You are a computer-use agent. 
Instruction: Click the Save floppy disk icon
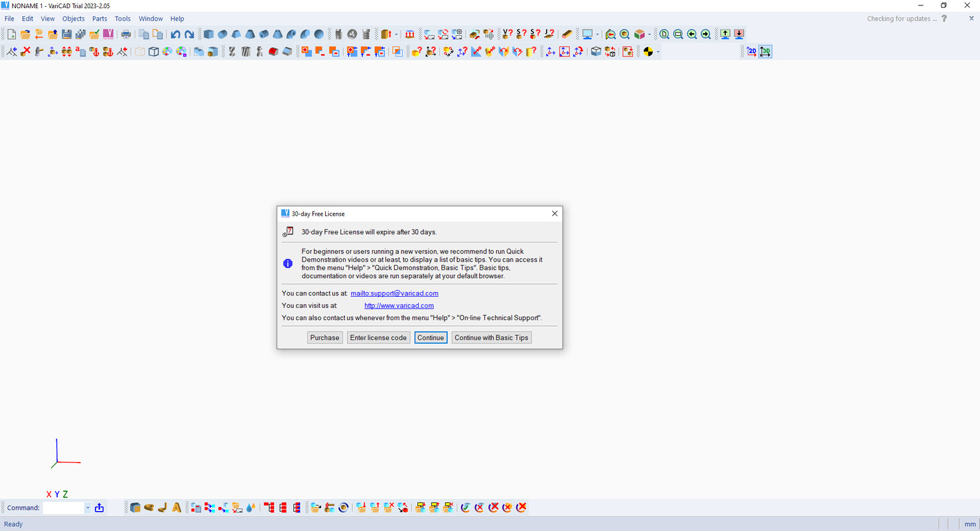(x=66, y=35)
